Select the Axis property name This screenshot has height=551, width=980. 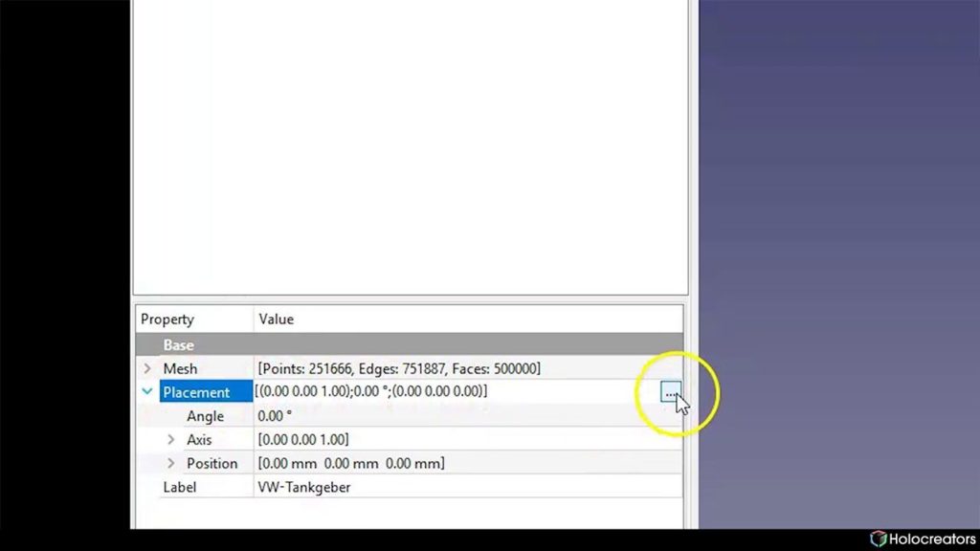199,440
